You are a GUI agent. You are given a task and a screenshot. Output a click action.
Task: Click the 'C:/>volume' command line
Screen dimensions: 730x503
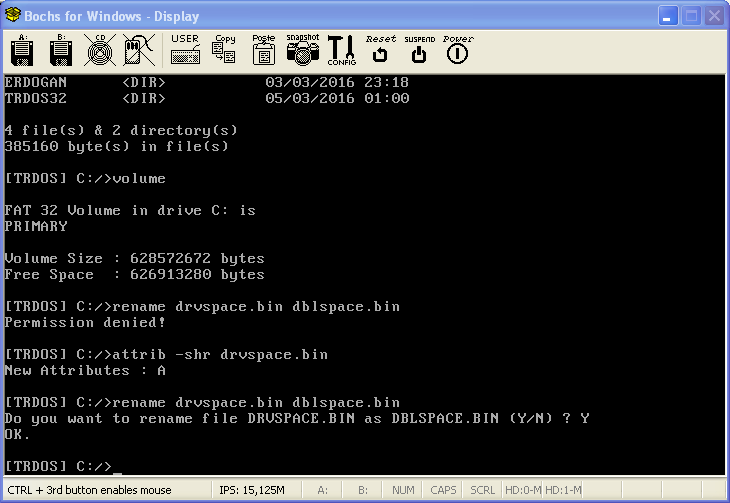(85, 178)
